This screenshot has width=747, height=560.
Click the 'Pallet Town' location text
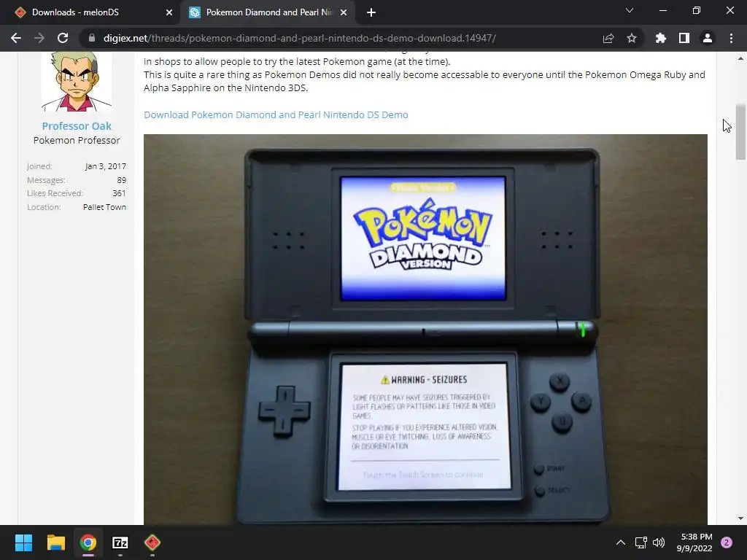(104, 207)
